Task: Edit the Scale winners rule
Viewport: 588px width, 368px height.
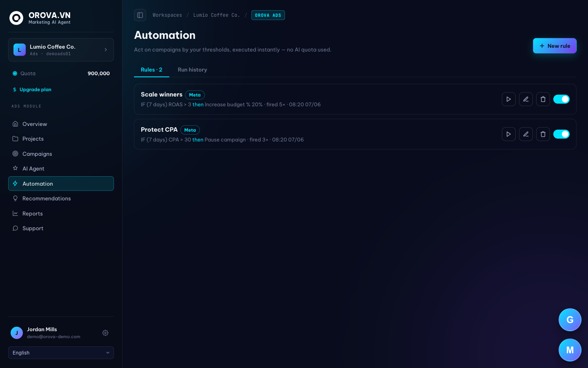Action: pos(526,99)
